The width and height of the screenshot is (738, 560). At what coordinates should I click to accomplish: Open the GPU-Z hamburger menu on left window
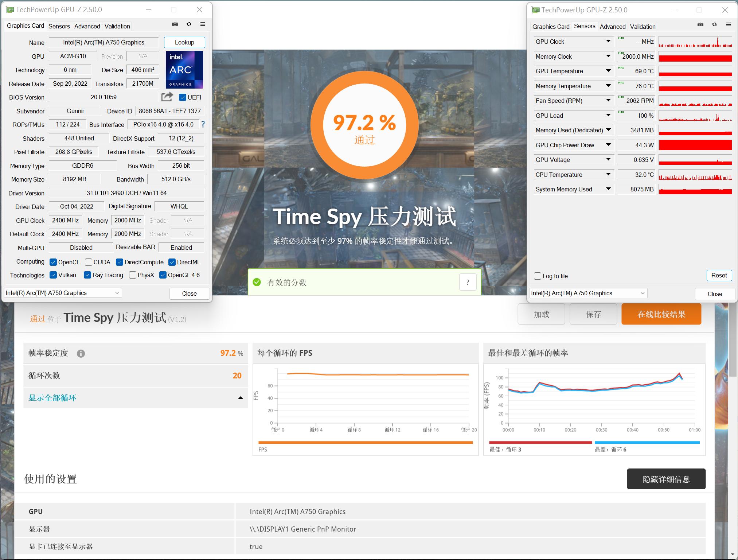click(203, 24)
